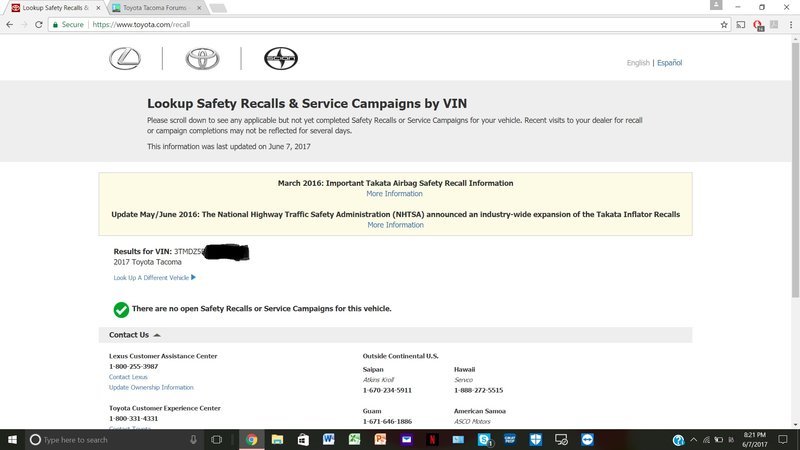Open the Cast icon in Chrome toolbar
The height and width of the screenshot is (450, 800).
pyautogui.click(x=741, y=24)
